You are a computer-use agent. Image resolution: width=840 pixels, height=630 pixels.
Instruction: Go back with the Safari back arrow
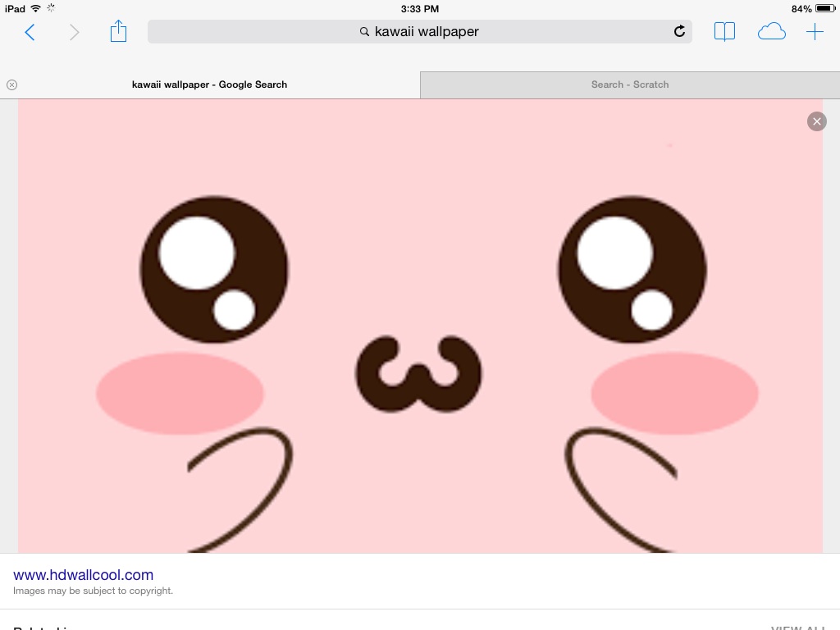pyautogui.click(x=30, y=32)
